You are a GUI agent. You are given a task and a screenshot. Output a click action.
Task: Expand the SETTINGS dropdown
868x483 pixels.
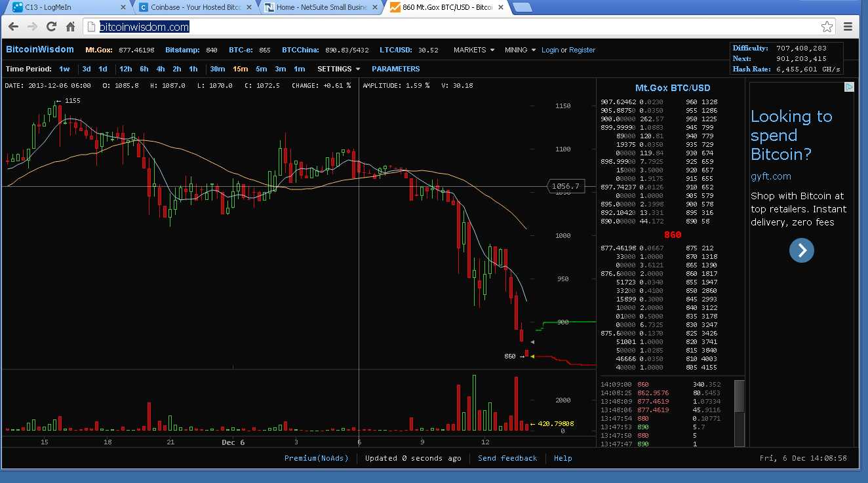339,69
